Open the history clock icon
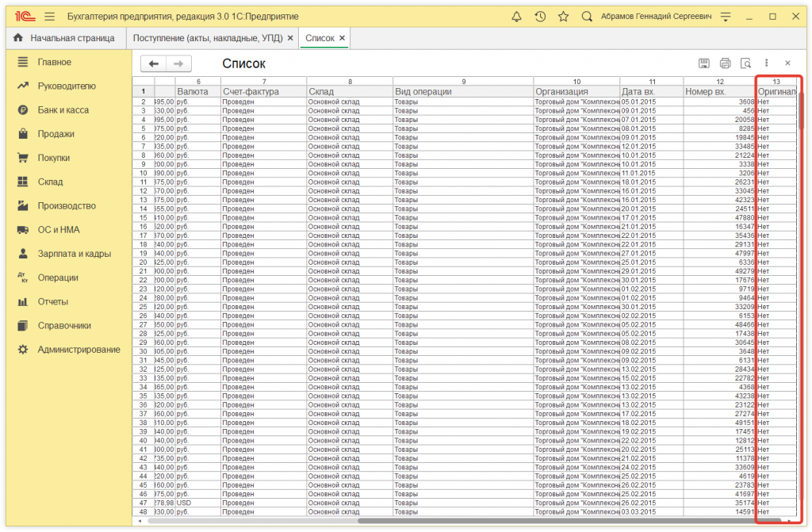The height and width of the screenshot is (532, 812). tap(540, 17)
